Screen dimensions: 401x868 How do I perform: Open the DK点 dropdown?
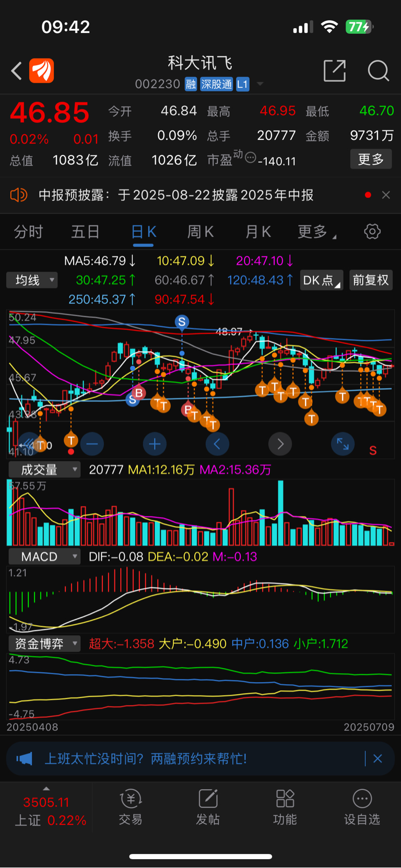pyautogui.click(x=322, y=280)
